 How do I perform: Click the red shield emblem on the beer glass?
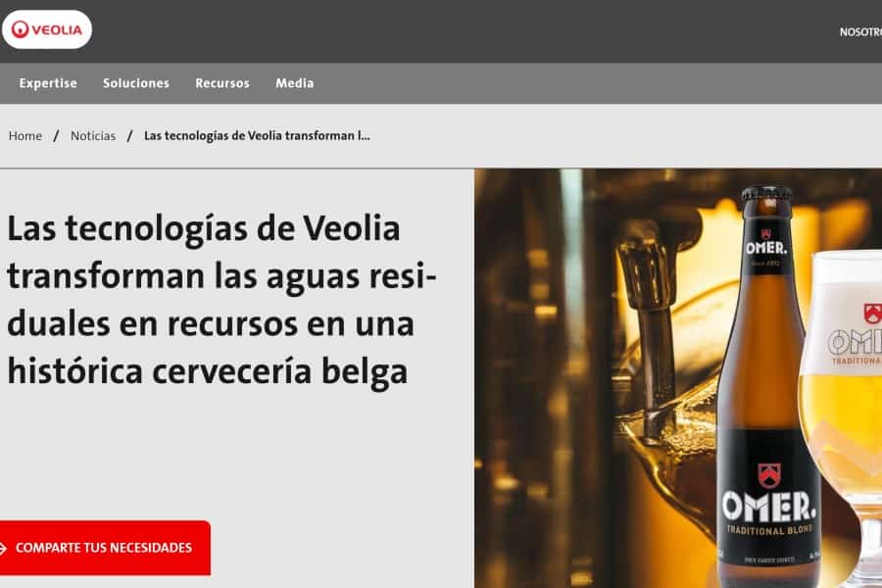[873, 313]
